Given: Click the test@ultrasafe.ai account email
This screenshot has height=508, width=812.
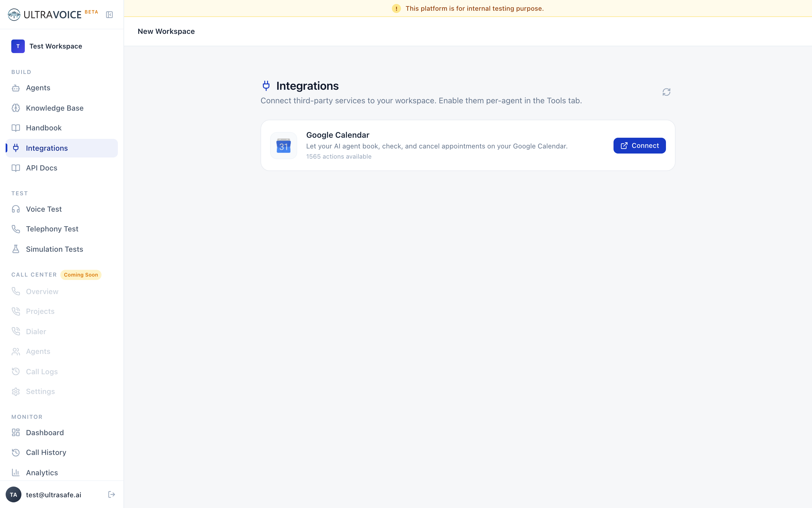Looking at the screenshot, I should pyautogui.click(x=54, y=495).
